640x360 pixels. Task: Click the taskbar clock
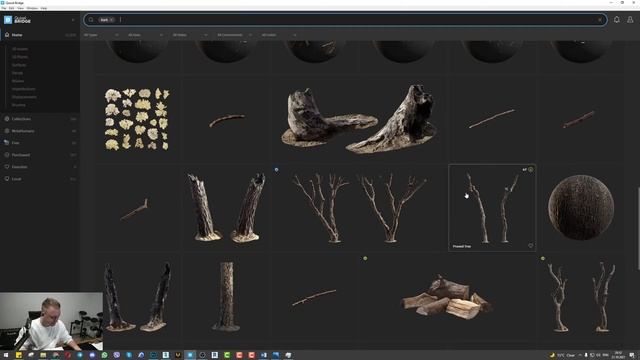coord(618,355)
